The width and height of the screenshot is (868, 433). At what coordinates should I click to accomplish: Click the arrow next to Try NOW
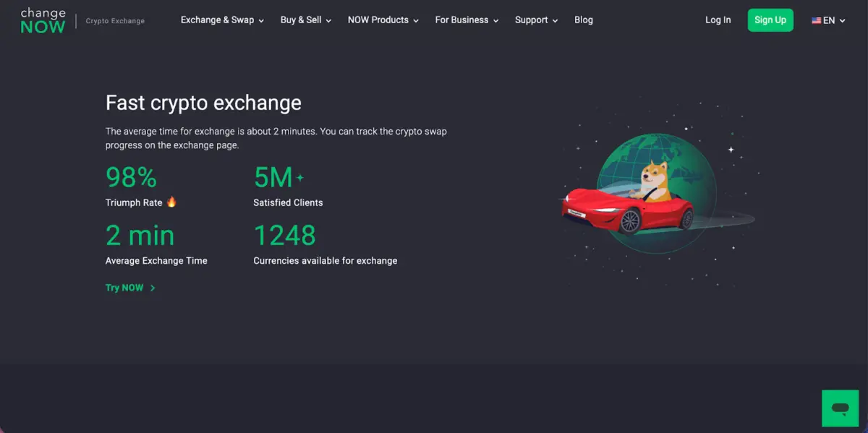pos(153,288)
